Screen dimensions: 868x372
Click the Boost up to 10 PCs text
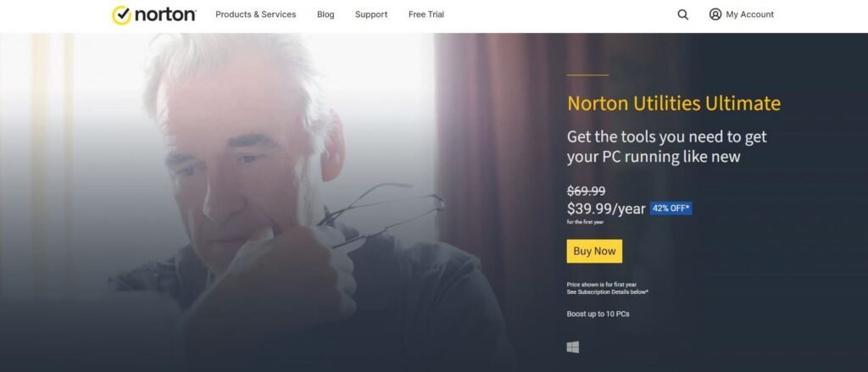(x=598, y=314)
